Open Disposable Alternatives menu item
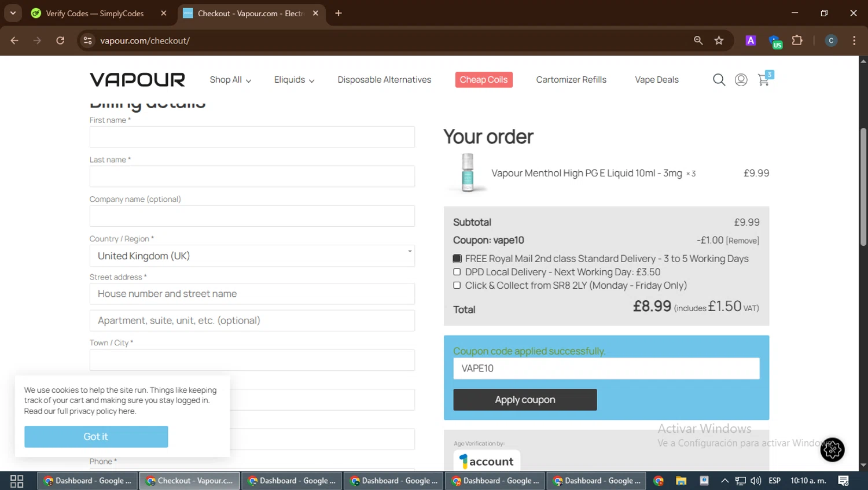 [x=384, y=80]
